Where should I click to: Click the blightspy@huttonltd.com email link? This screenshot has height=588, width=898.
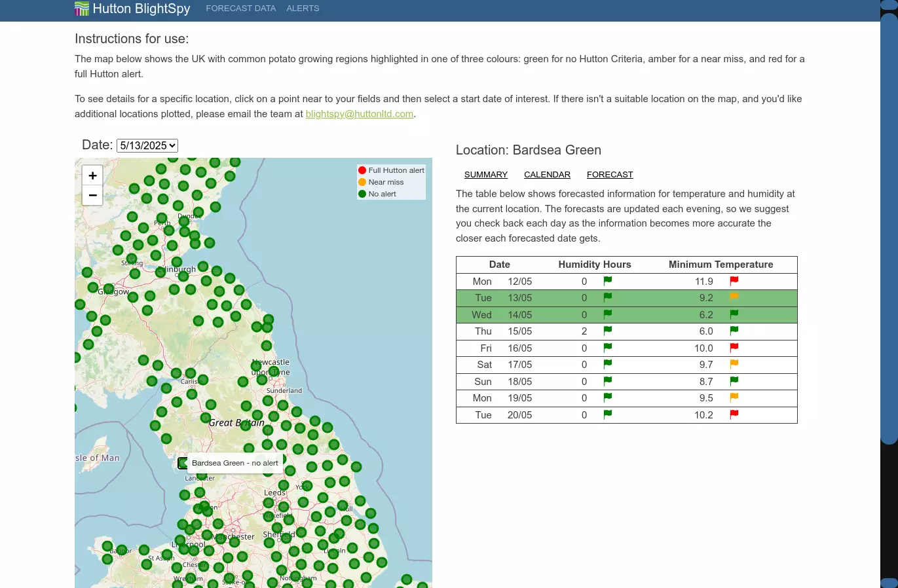pos(359,114)
